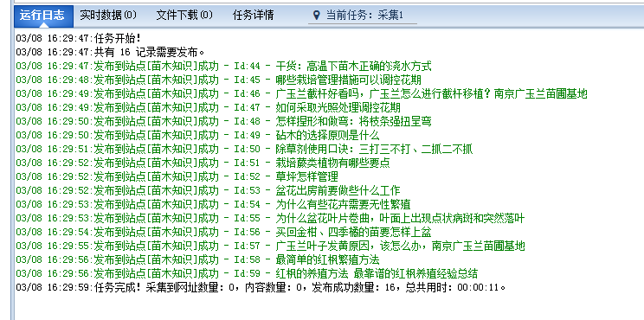
Task: Select log entry Id:48 怎样捏形和做弯
Action: pos(223,121)
